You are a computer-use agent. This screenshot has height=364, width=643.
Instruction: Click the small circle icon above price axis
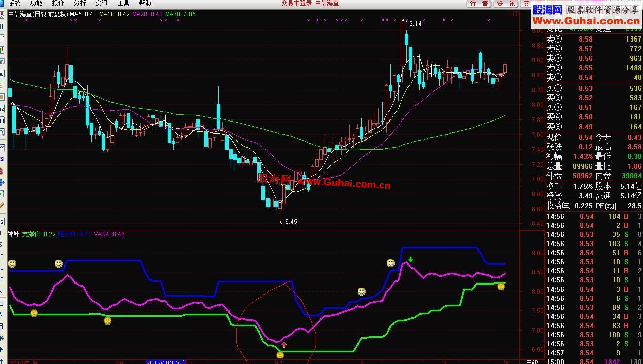tap(509, 14)
